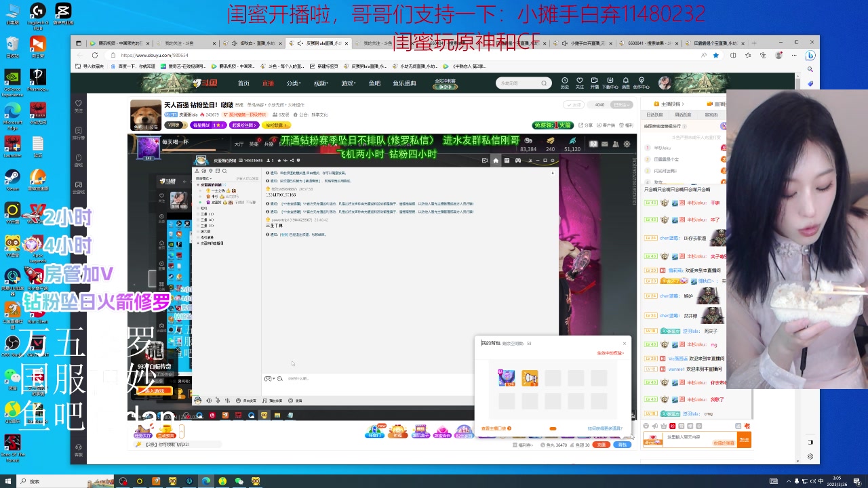Close the 我的背包 backpack popup
The height and width of the screenshot is (488, 868).
click(624, 343)
